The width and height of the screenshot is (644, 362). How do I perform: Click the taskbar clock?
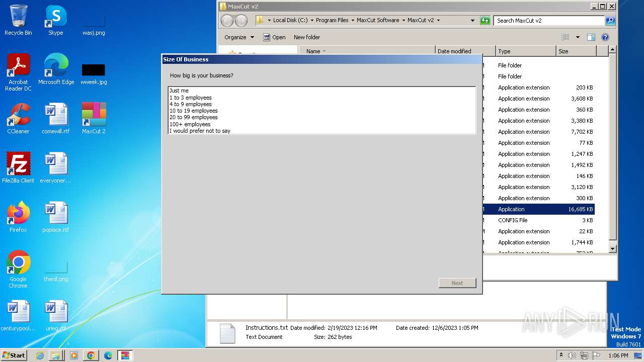pyautogui.click(x=618, y=355)
